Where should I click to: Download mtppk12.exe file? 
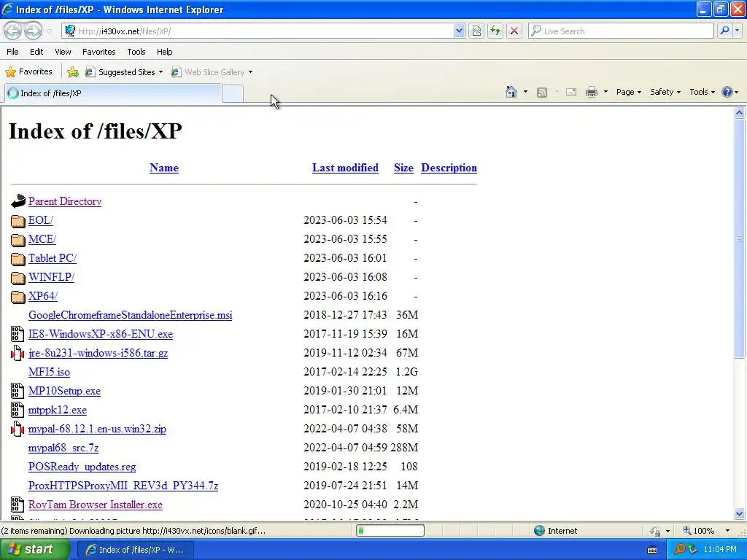[x=58, y=410]
